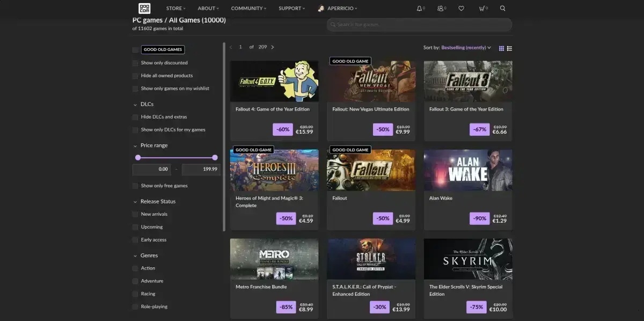Image resolution: width=644 pixels, height=321 pixels.
Task: Switch to grid view icon
Action: [501, 48]
